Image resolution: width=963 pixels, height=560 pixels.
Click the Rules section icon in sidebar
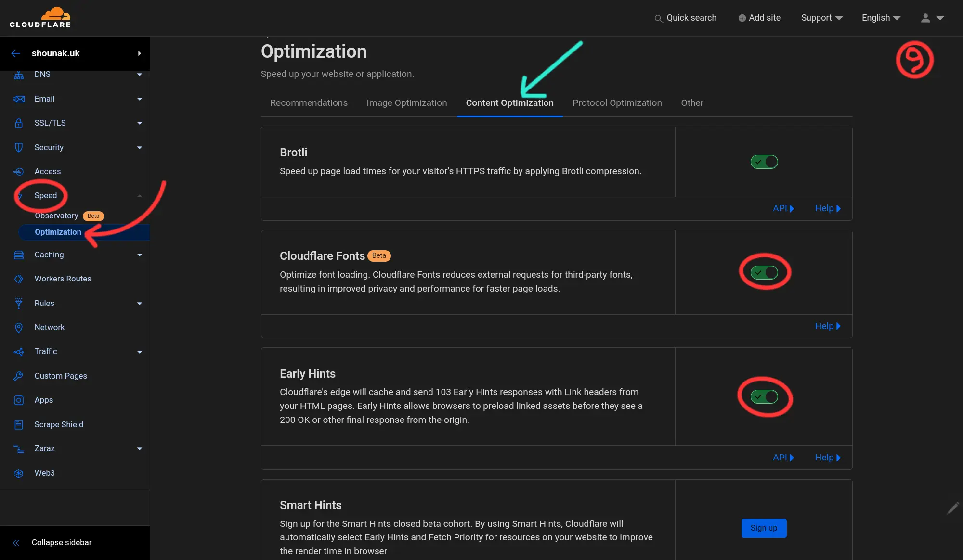[19, 303]
